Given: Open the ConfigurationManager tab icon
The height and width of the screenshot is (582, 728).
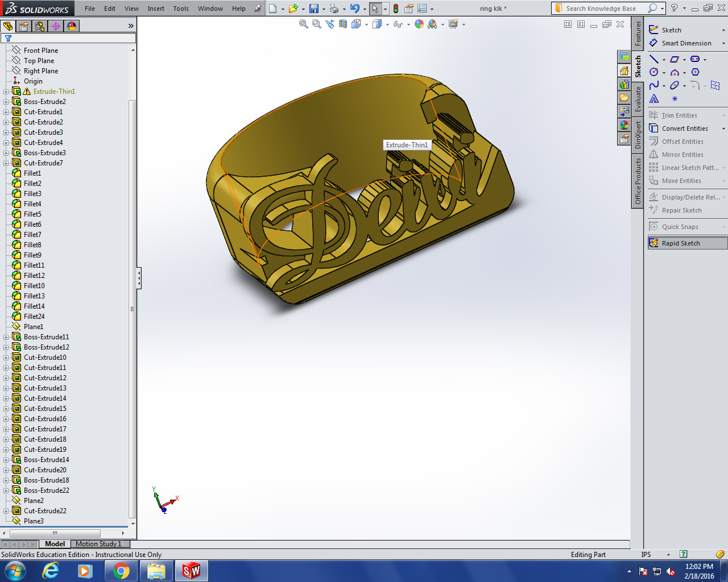Looking at the screenshot, I should (40, 26).
